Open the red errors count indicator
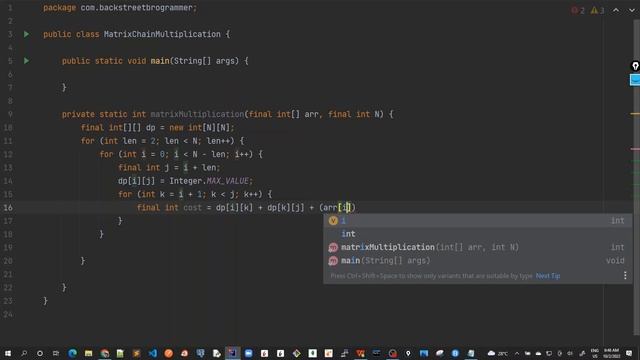This screenshot has width=640, height=360. [578, 10]
